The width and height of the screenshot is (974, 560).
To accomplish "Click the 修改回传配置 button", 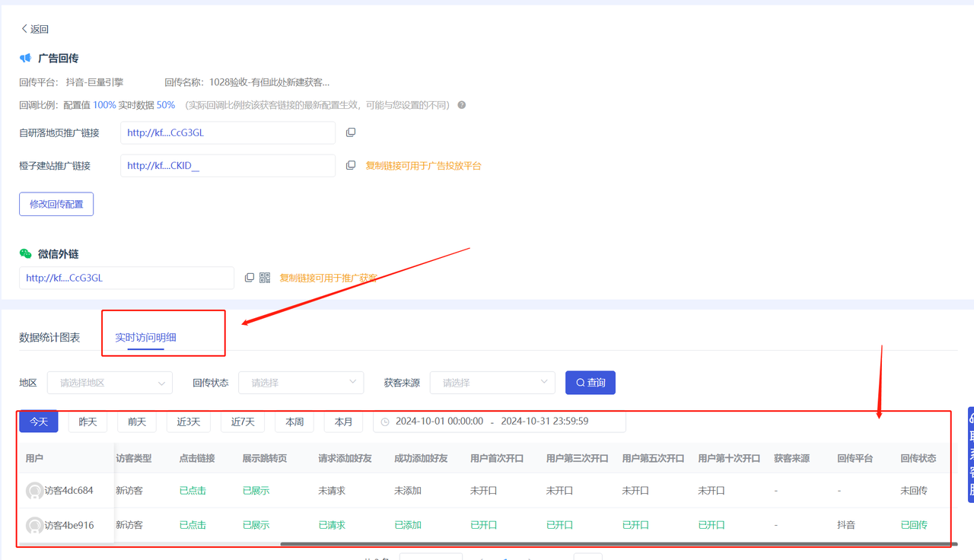I will click(x=56, y=204).
